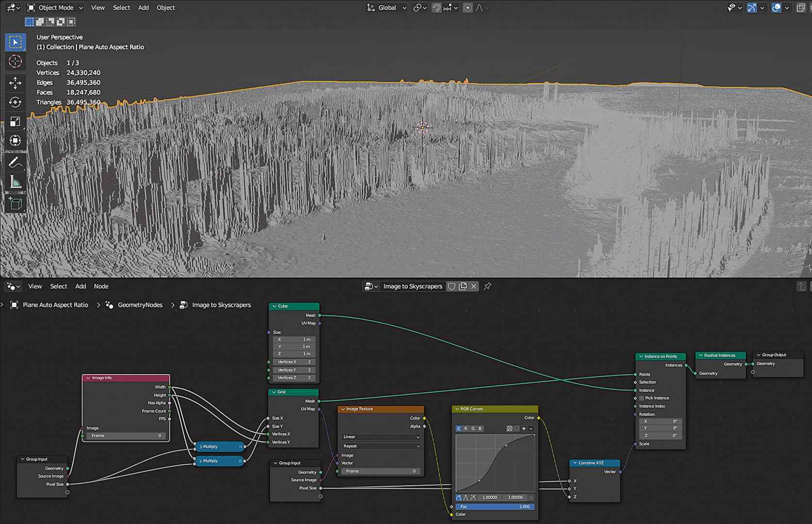The image size is (812, 524).
Task: Enable proportional editing in the header
Action: pos(467,7)
